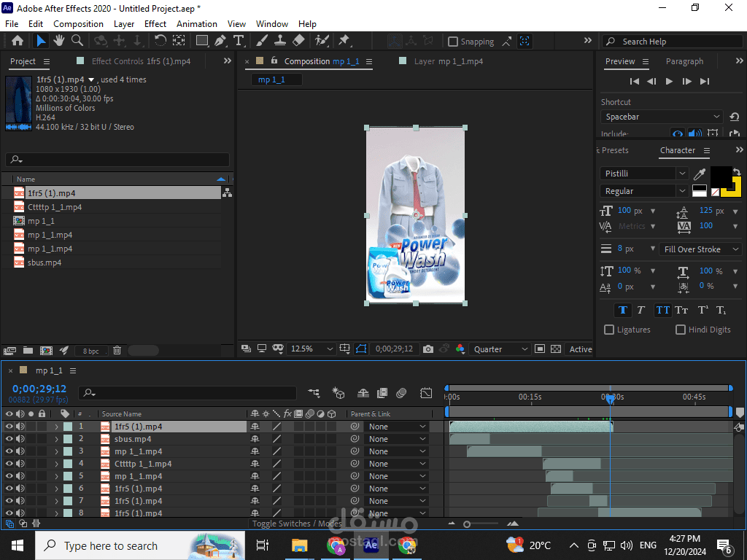Select the Rotation tool
This screenshot has width=747, height=560.
160,41
